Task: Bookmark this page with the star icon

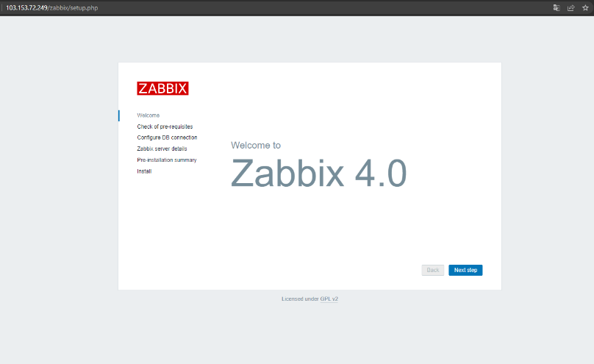Action: coord(585,7)
